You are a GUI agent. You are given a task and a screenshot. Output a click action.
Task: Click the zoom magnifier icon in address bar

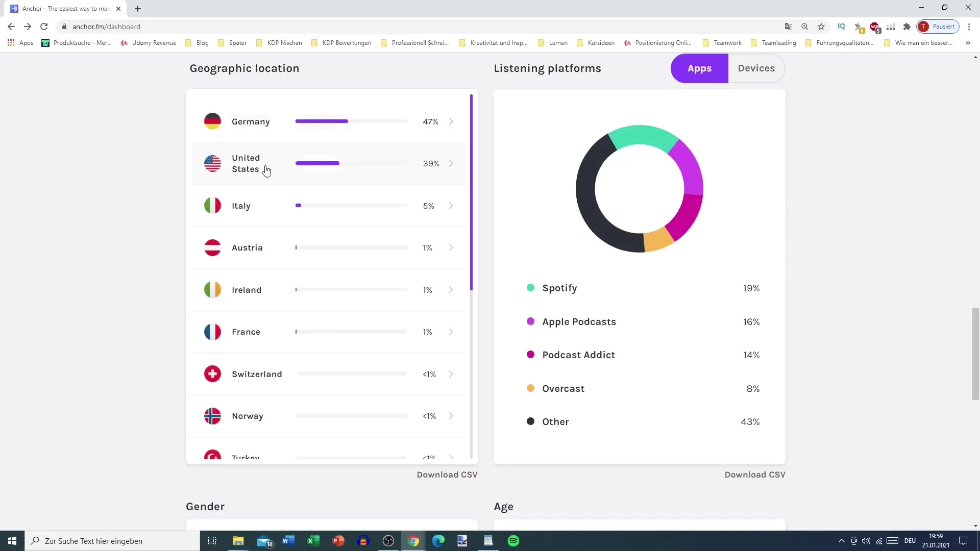pyautogui.click(x=805, y=27)
